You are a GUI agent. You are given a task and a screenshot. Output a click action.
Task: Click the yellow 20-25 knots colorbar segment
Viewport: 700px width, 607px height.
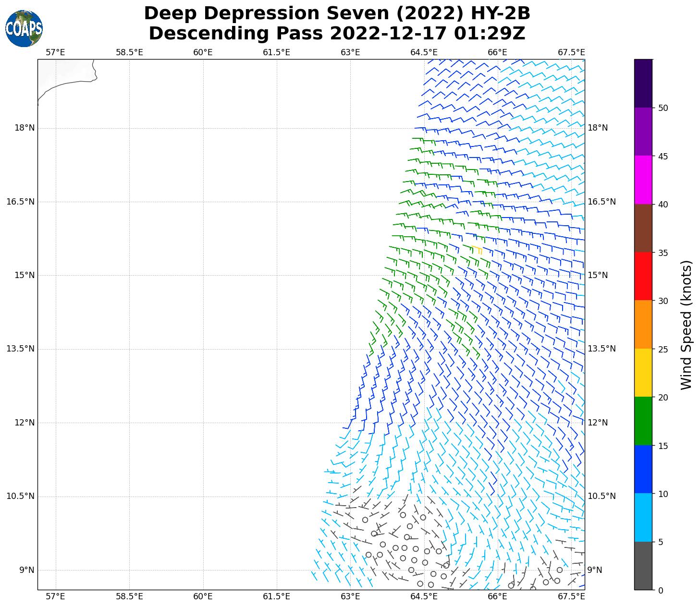point(643,373)
